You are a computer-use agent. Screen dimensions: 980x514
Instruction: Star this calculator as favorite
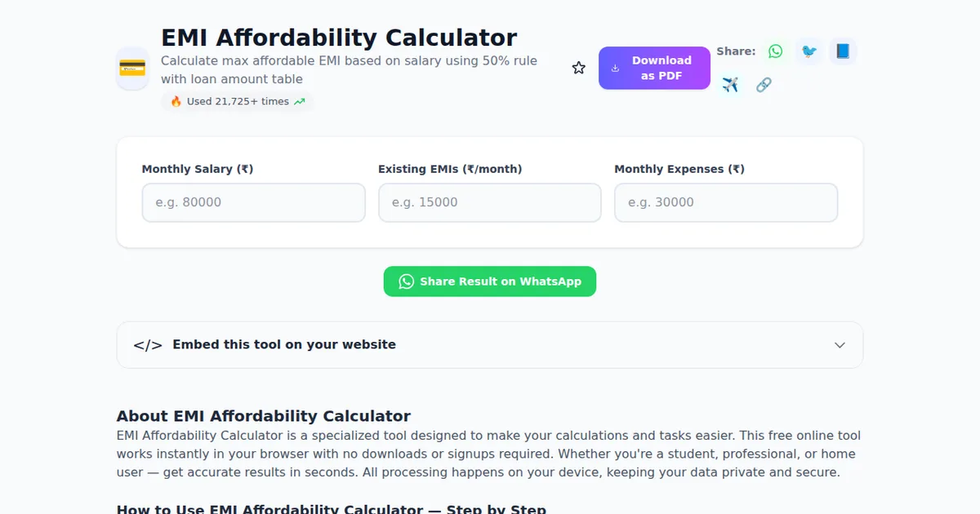pos(578,68)
